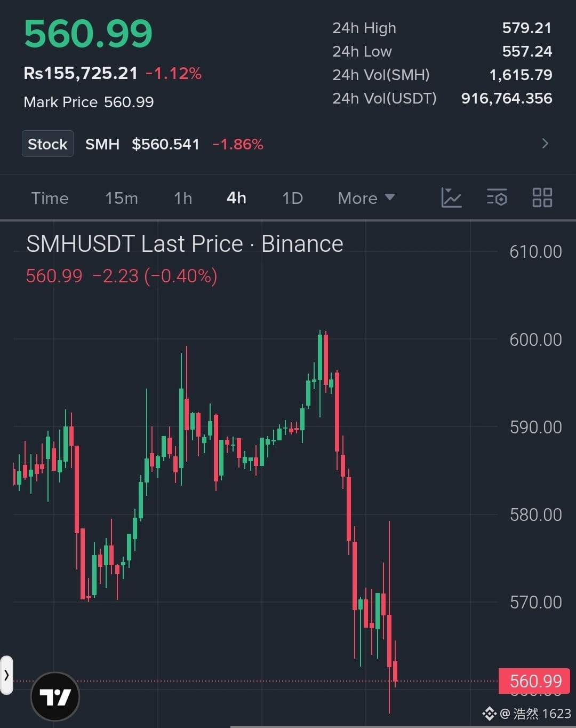This screenshot has height=728, width=576.
Task: Select the Time chart view tab
Action: (x=50, y=198)
